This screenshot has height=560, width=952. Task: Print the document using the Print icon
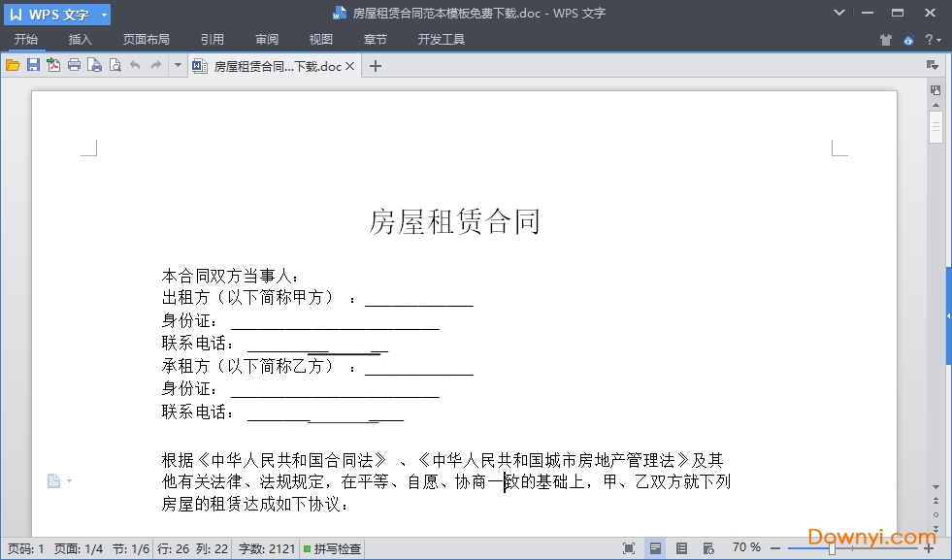click(x=74, y=64)
